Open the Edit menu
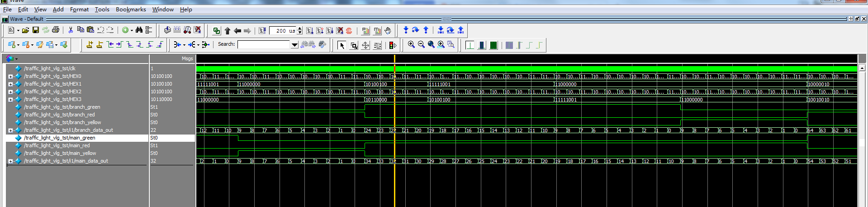The height and width of the screenshot is (207, 868). click(23, 9)
